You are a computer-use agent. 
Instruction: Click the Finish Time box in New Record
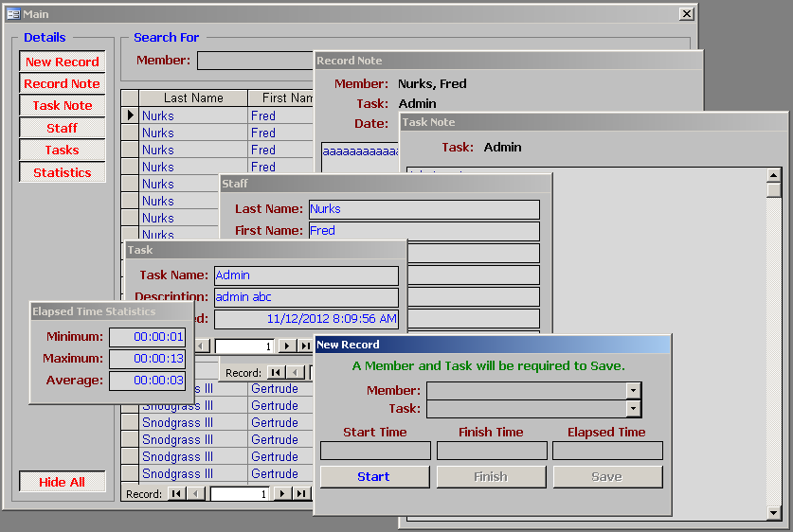click(x=492, y=451)
